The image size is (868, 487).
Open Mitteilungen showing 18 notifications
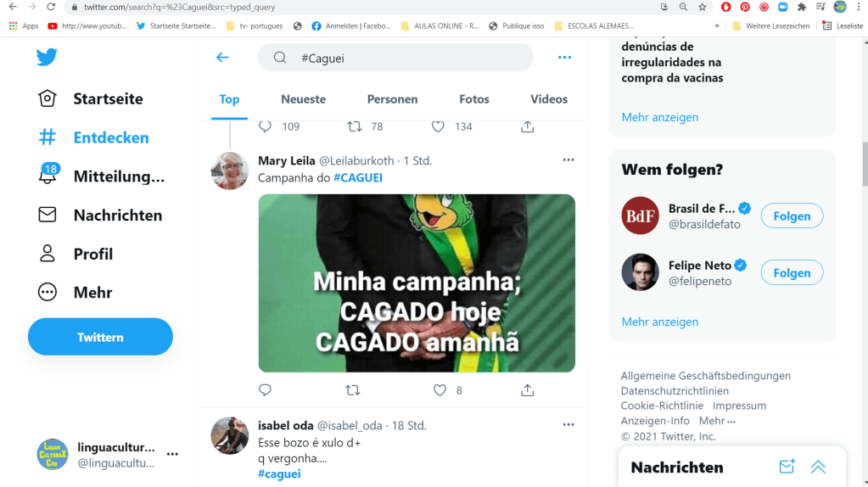pyautogui.click(x=101, y=176)
